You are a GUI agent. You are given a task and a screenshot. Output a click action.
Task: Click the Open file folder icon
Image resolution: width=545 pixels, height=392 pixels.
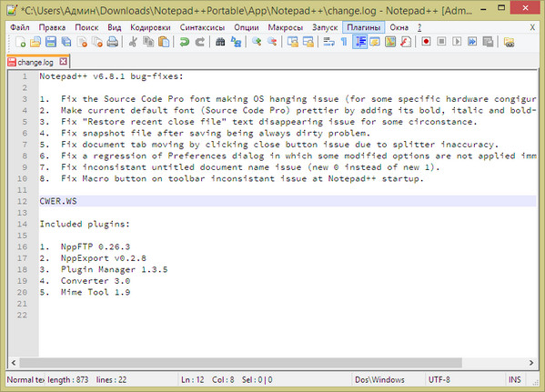[35, 42]
